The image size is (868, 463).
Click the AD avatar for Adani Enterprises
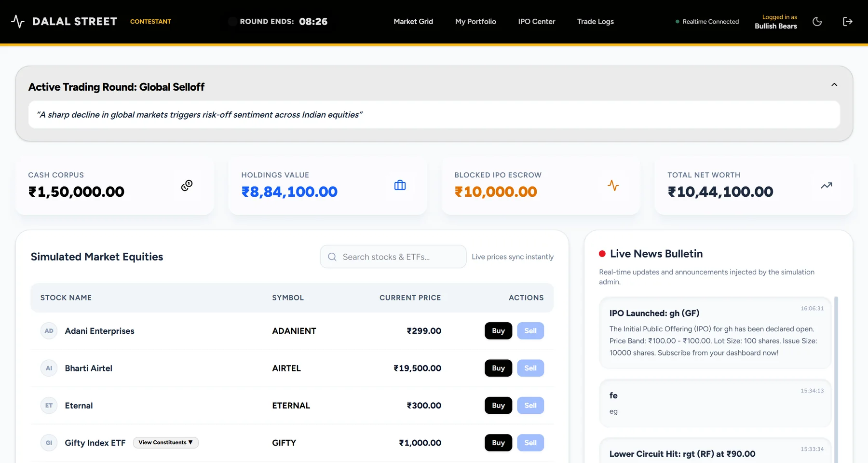pos(49,331)
